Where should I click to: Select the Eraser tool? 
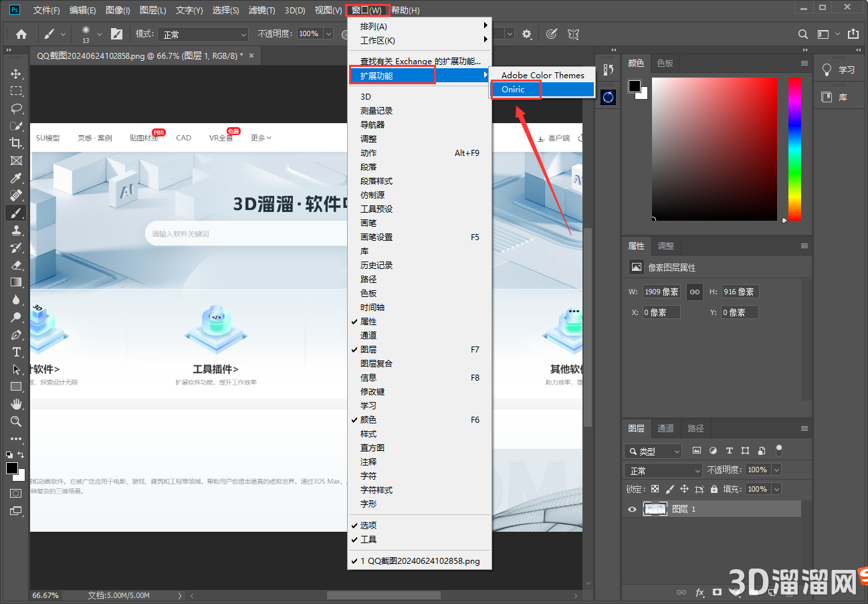16,265
